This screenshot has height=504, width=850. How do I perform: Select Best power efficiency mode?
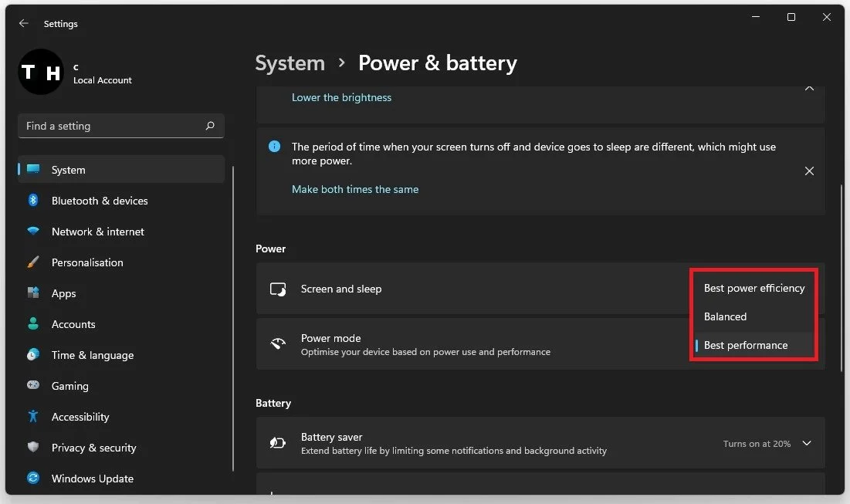(754, 289)
